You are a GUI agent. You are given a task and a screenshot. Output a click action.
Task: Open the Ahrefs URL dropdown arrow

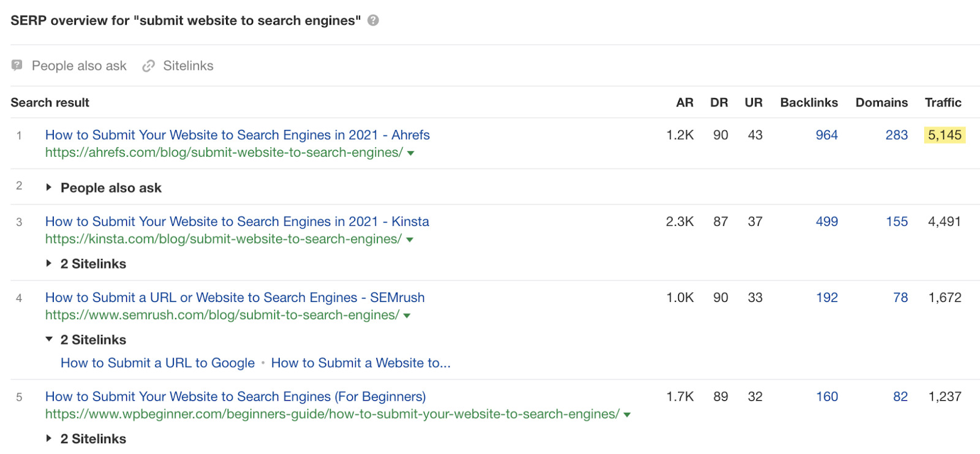click(411, 153)
